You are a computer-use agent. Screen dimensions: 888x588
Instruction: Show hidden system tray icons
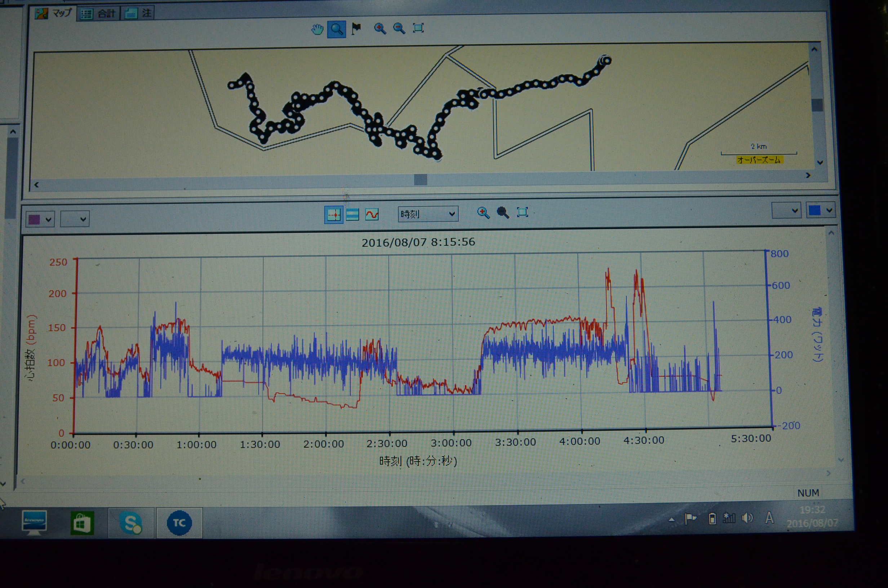(672, 520)
